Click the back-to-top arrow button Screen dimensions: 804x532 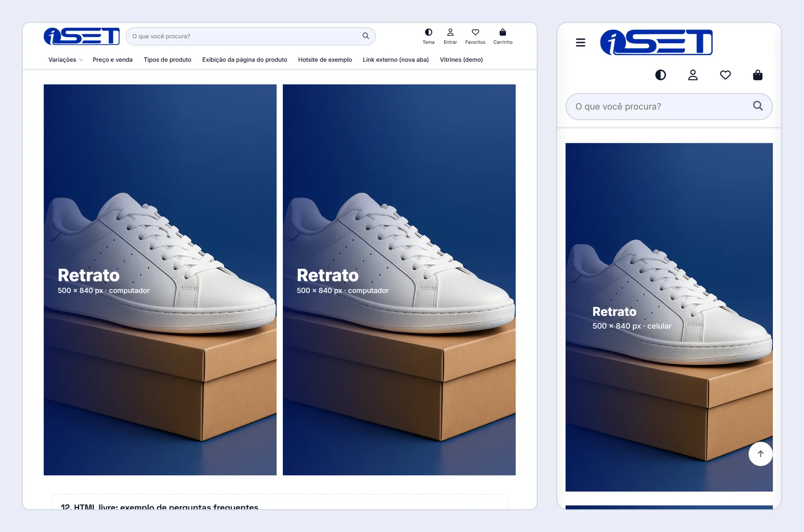click(x=761, y=454)
